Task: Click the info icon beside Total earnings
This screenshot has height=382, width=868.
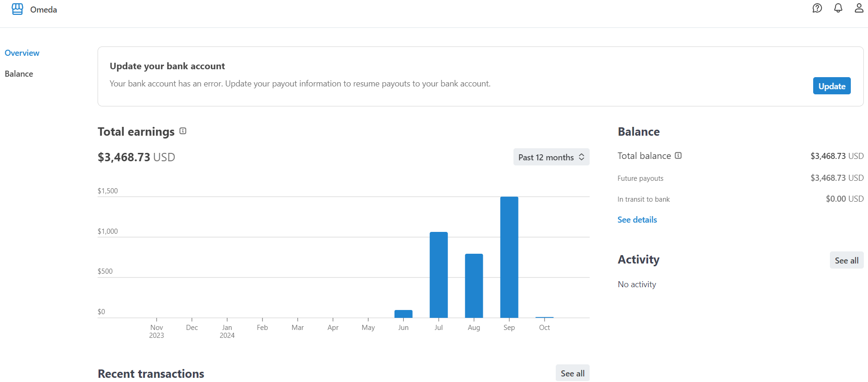Action: [x=183, y=131]
